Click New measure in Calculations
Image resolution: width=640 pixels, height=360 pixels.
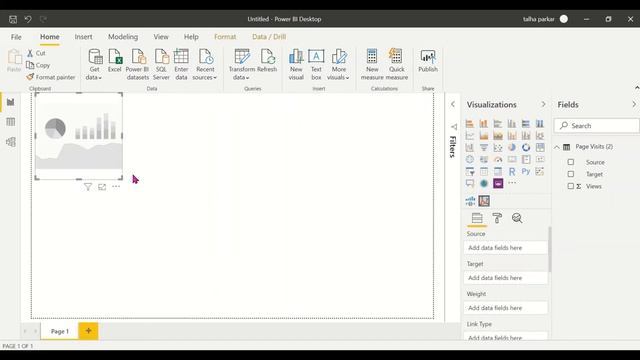tap(372, 64)
